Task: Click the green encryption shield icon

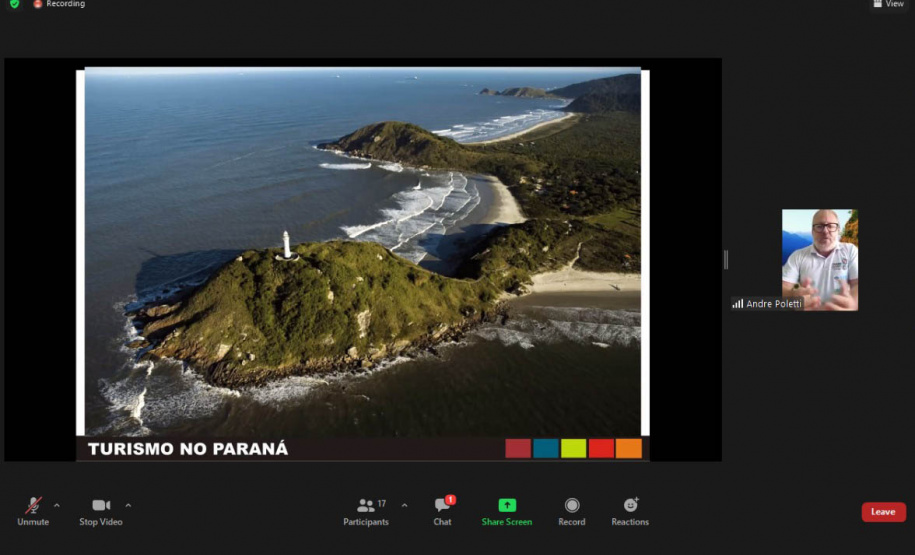Action: pyautogui.click(x=15, y=4)
